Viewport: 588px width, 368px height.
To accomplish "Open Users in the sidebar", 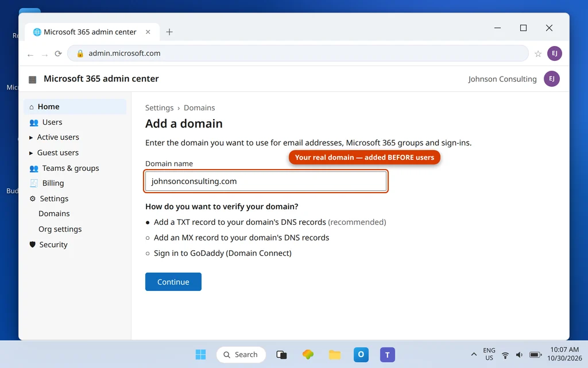I will coord(52,122).
